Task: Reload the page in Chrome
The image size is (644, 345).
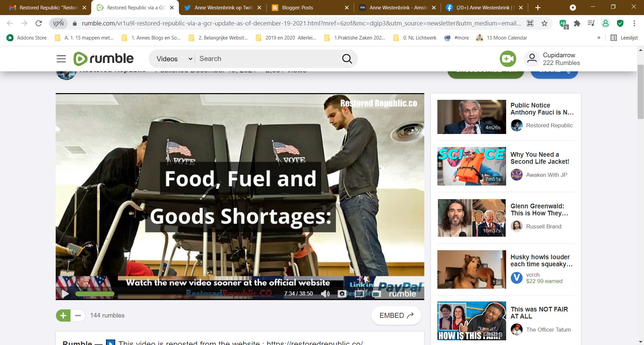Action: click(x=39, y=23)
